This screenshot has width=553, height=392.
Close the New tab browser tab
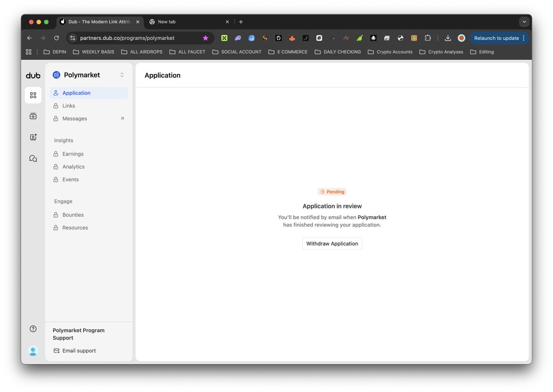tap(227, 22)
